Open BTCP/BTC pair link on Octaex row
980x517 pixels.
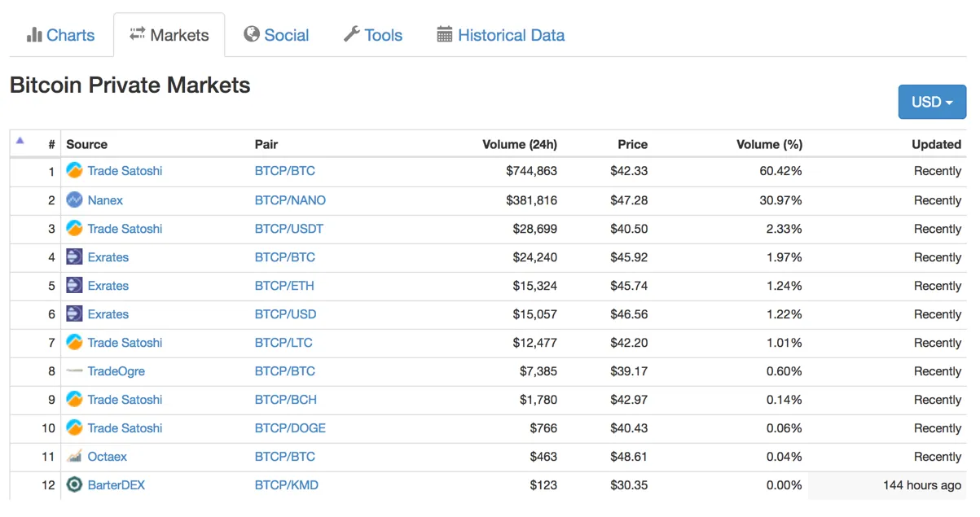coord(285,457)
